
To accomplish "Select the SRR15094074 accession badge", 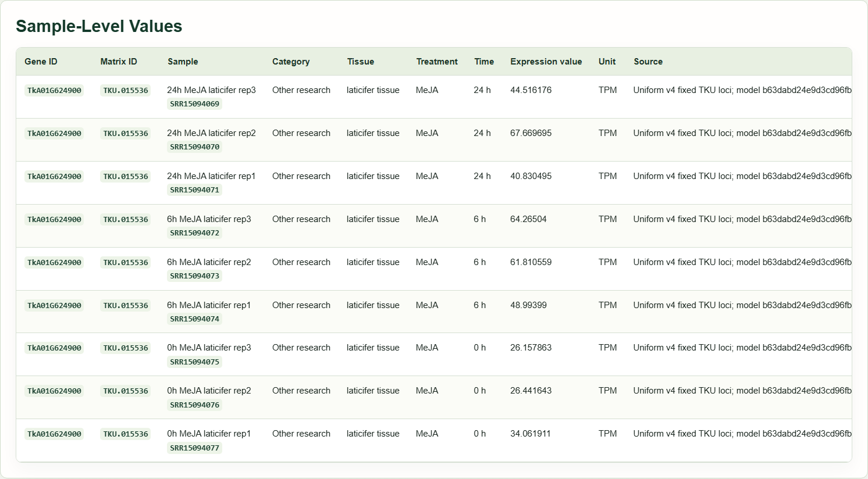I will pos(195,319).
